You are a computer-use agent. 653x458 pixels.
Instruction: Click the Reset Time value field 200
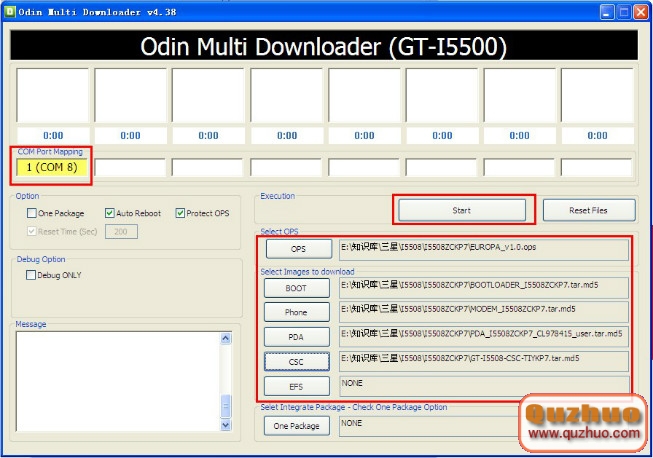point(121,231)
